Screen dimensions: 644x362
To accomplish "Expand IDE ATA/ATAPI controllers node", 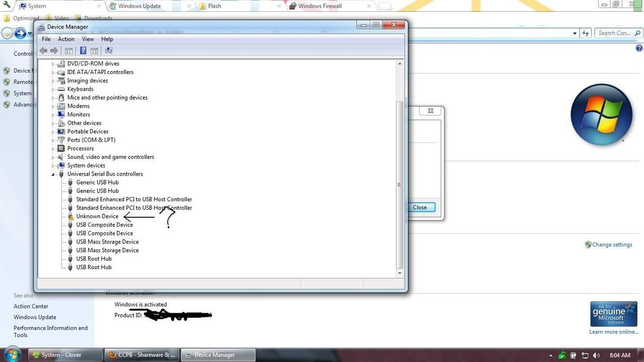I will [x=53, y=72].
